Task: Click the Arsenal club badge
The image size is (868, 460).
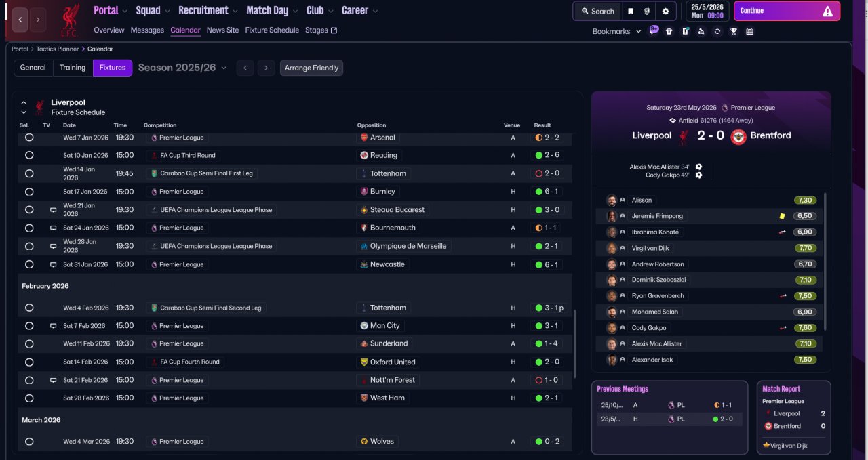Action: pos(364,138)
